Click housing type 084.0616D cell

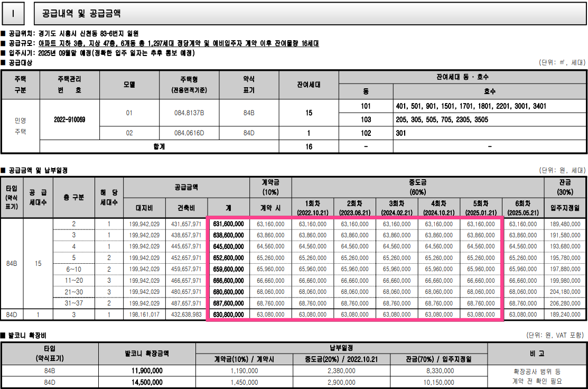[189, 133]
